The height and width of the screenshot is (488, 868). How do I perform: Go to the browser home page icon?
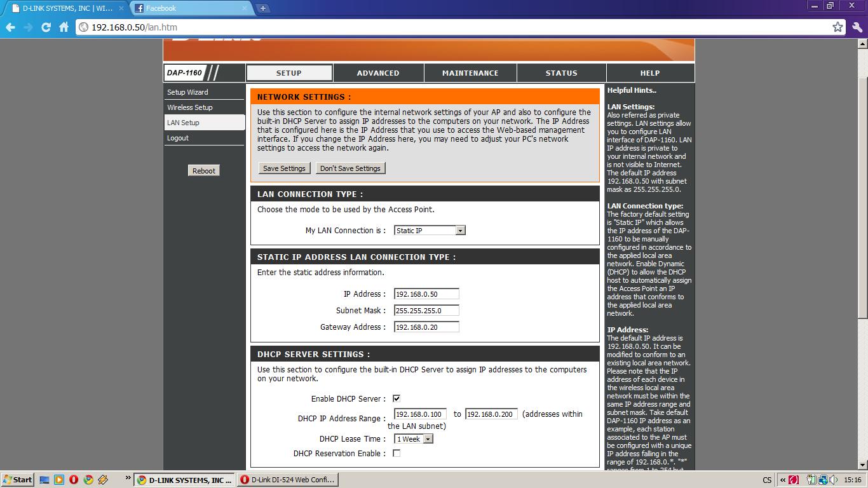tap(64, 27)
